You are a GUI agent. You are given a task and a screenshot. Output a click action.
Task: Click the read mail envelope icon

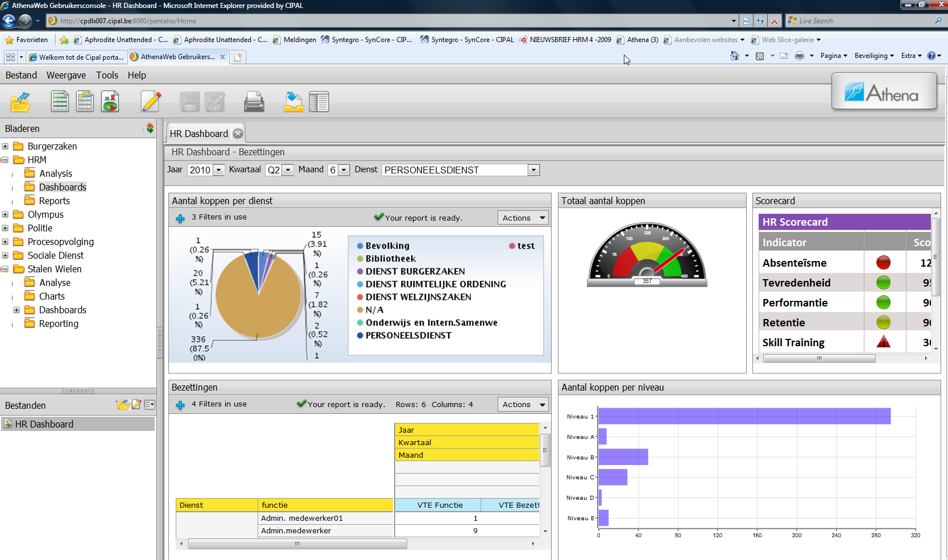click(x=784, y=56)
